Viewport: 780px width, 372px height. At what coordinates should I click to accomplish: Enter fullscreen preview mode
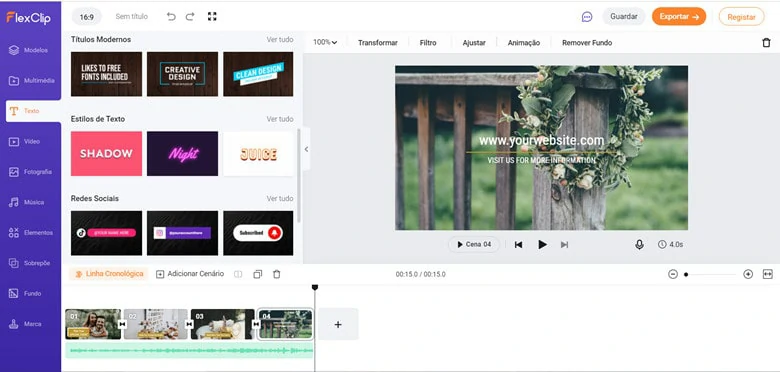212,16
